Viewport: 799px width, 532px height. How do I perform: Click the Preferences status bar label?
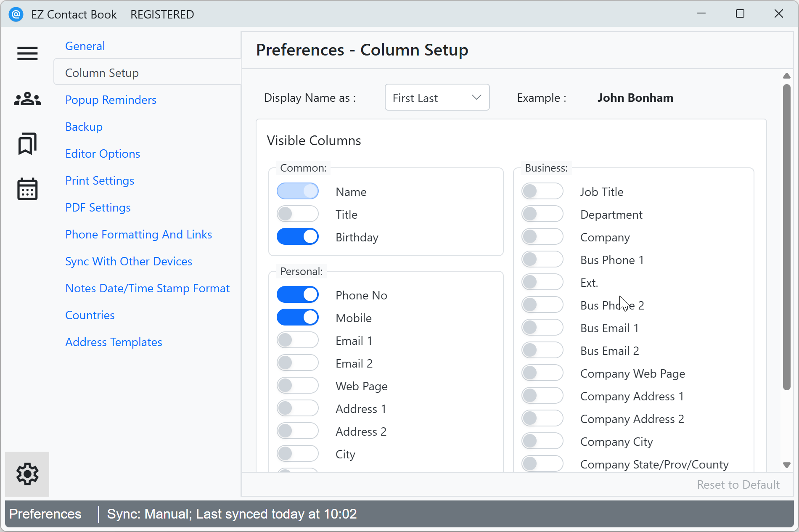pos(45,514)
